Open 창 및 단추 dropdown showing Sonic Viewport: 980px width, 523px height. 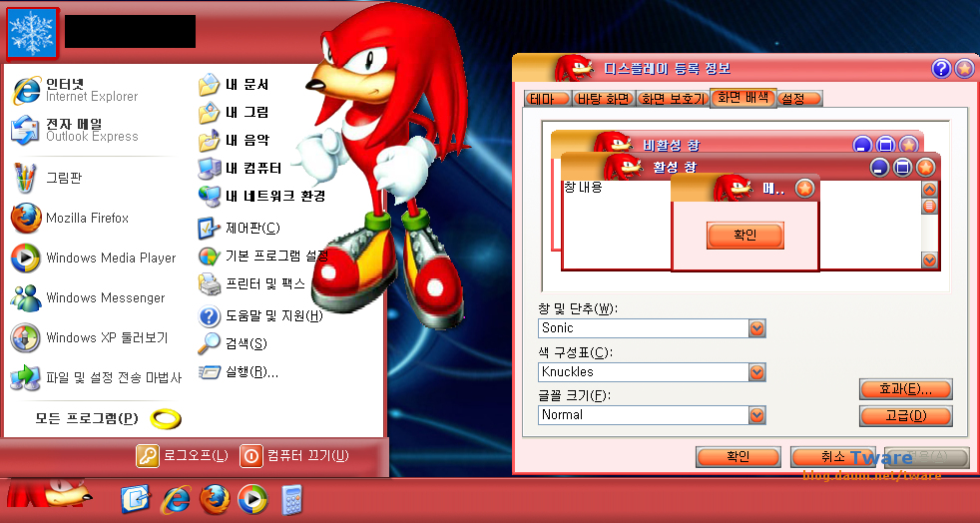[652, 328]
